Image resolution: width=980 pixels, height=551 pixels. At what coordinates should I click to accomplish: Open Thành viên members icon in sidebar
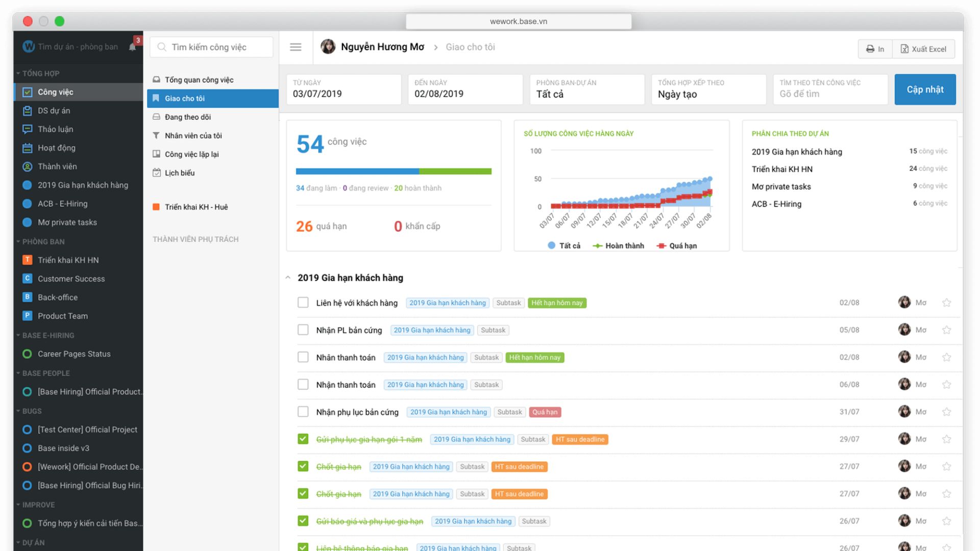pos(28,166)
